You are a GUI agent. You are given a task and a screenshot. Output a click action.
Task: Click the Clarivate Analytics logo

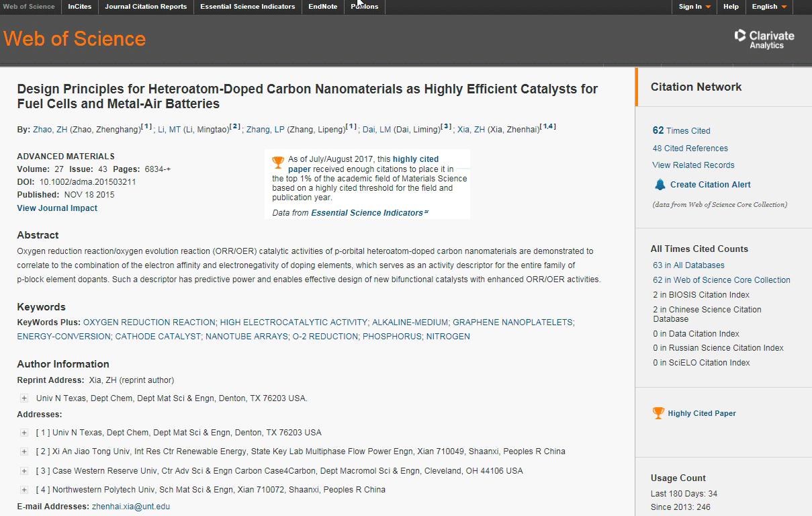(x=764, y=39)
